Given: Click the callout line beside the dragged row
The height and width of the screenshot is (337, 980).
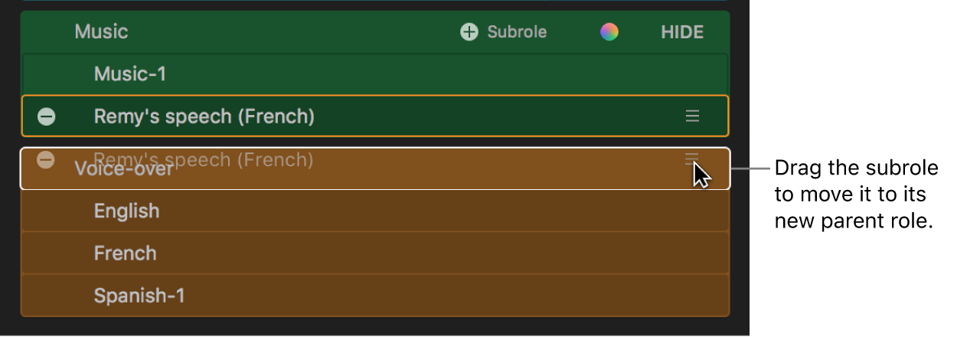Looking at the screenshot, I should 750,168.
